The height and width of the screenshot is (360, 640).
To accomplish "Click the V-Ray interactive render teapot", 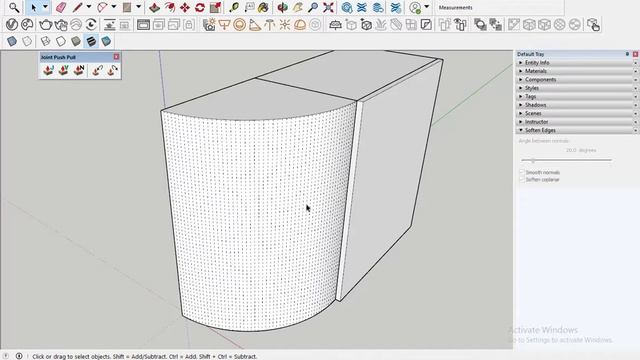I will (x=61, y=24).
